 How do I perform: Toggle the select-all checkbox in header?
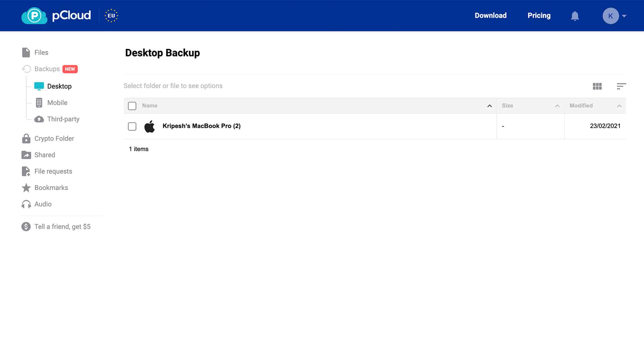coord(132,106)
